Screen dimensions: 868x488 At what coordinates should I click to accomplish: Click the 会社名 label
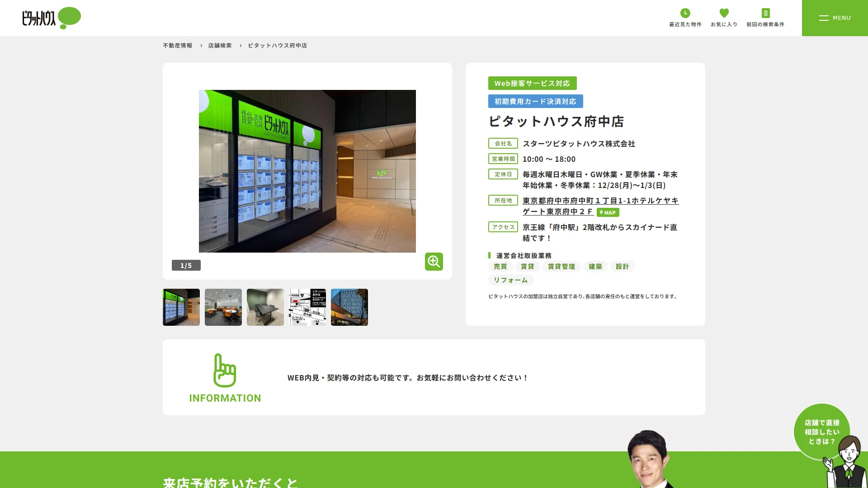[503, 143]
